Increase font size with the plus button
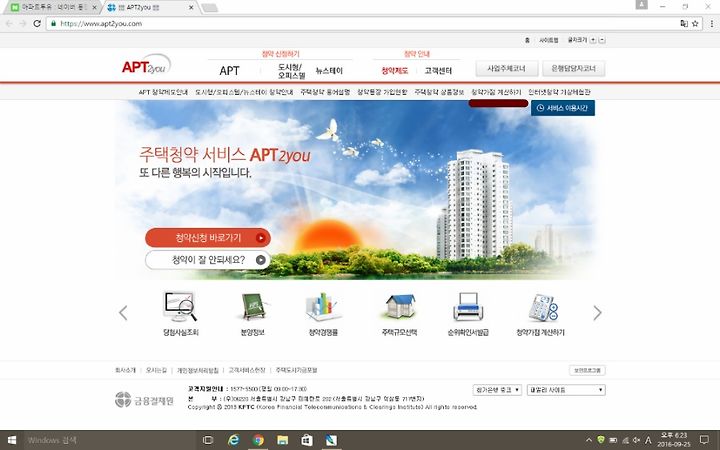 tap(593, 40)
